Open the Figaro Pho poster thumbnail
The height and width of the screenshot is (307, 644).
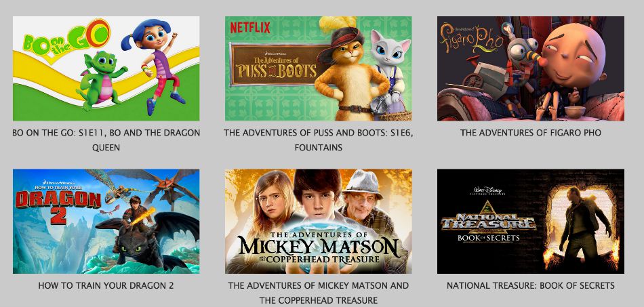531,68
